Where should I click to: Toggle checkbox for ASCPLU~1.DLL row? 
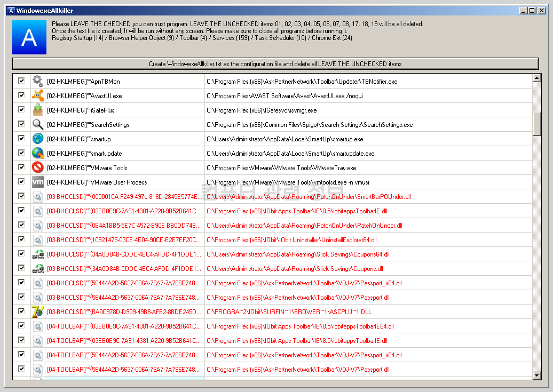pyautogui.click(x=21, y=311)
